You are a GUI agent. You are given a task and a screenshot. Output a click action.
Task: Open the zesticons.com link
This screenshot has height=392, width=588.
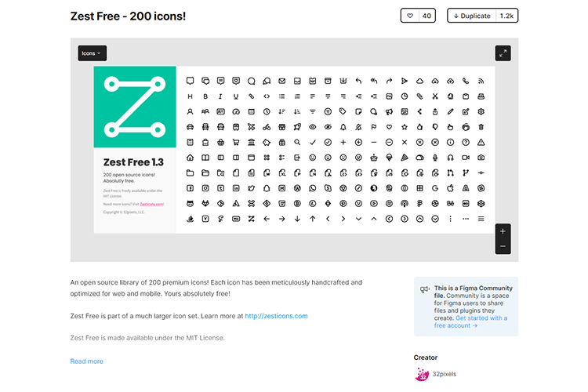(x=276, y=316)
